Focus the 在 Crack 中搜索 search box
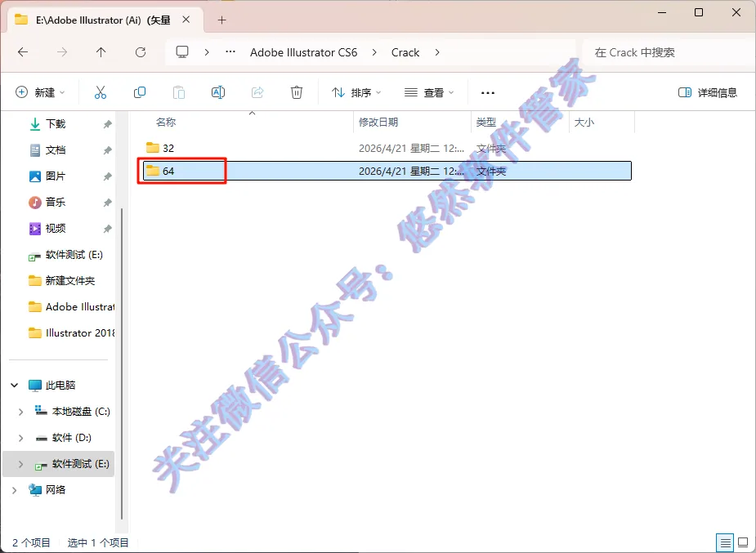The width and height of the screenshot is (756, 553). (x=665, y=52)
